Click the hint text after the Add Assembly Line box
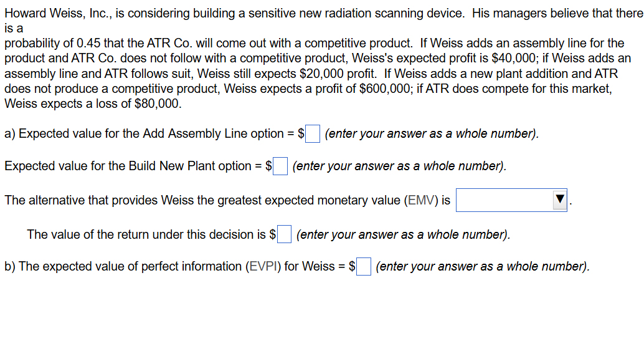The width and height of the screenshot is (644, 346). point(432,134)
